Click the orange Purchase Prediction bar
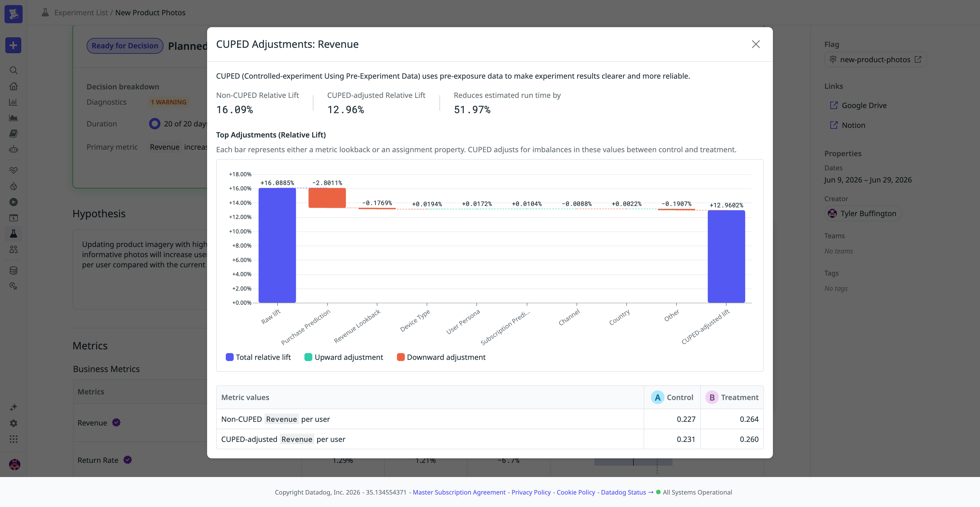The height and width of the screenshot is (507, 980). coord(327,198)
